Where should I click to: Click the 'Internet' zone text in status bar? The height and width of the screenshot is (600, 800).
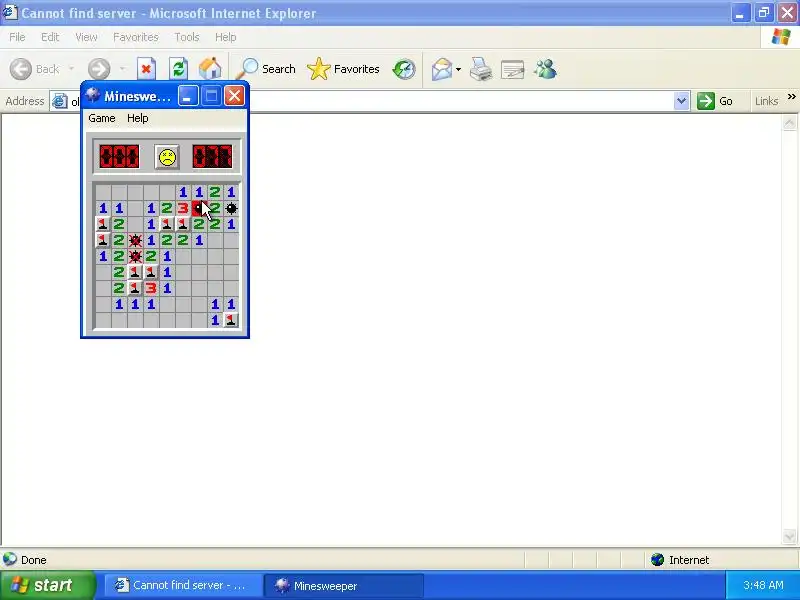[x=689, y=560]
